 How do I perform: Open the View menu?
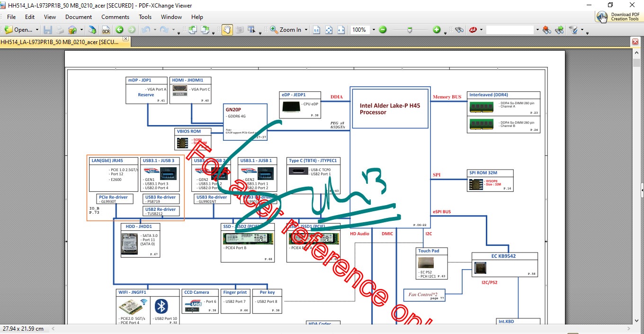(x=50, y=17)
